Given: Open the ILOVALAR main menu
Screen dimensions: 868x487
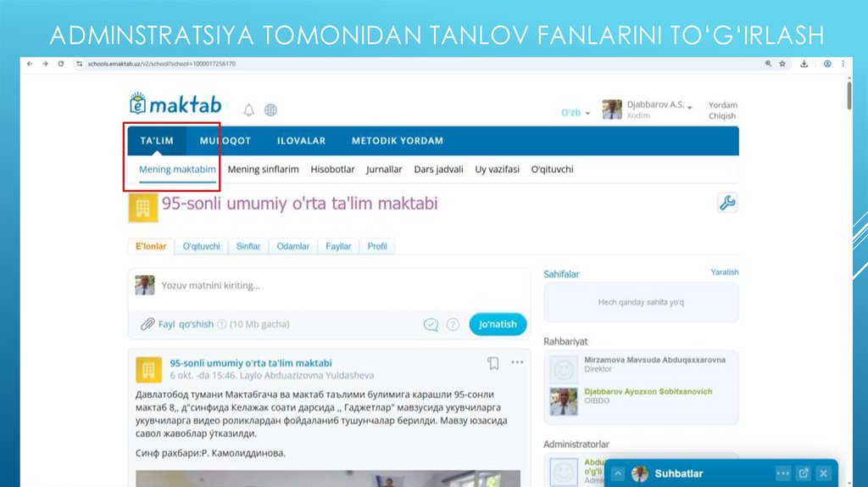Looking at the screenshot, I should point(301,141).
